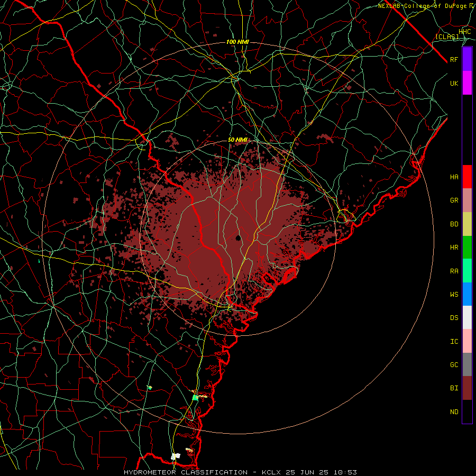
Task: Click the 'HHC' product label
Action: click(464, 32)
